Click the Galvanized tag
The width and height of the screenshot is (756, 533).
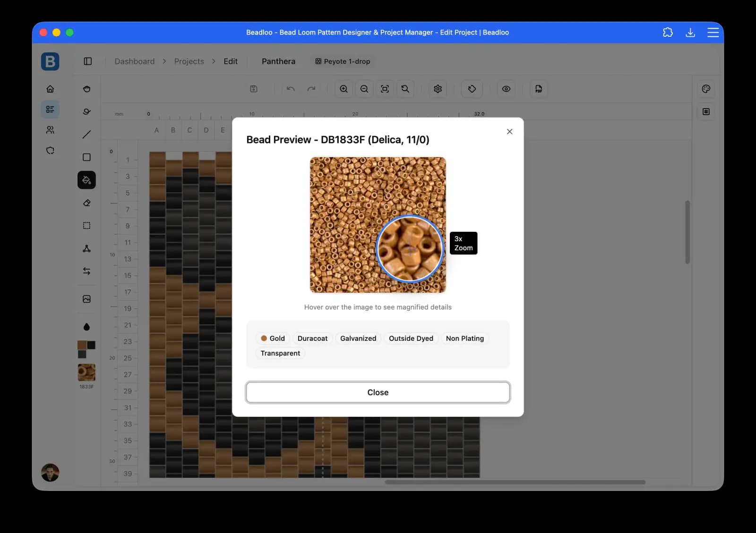[x=358, y=338]
